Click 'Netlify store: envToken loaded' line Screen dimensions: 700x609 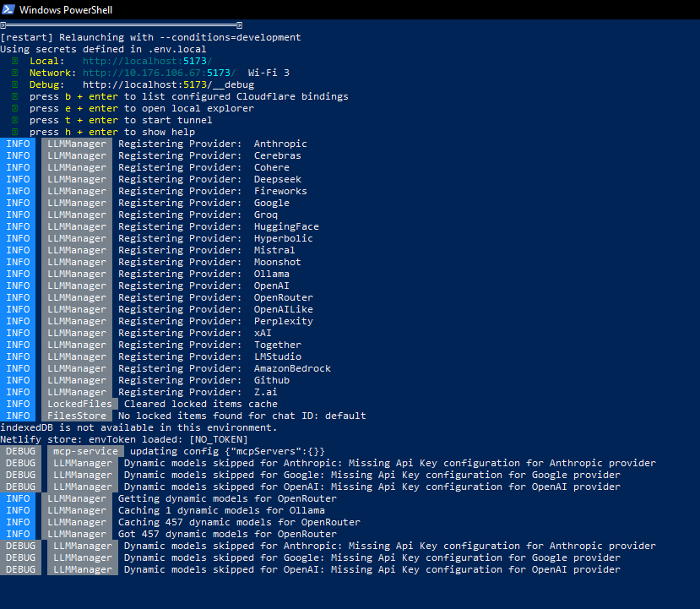click(123, 440)
